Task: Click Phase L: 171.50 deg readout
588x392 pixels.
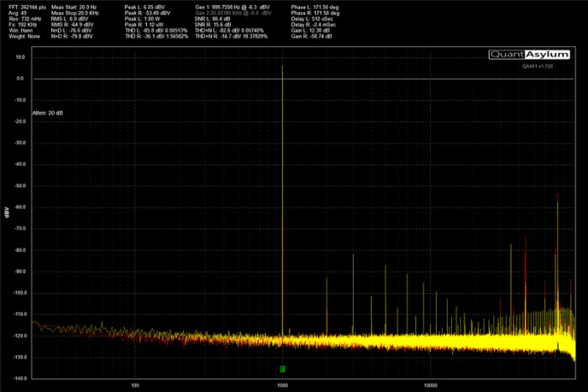Action: (315, 7)
